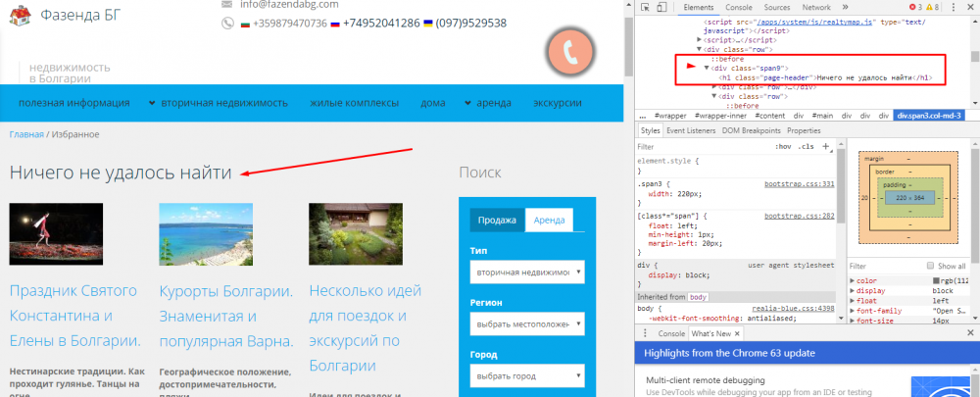This screenshot has width=980, height=397.
Task: Toggle the .cls class editor
Action: [x=808, y=146]
